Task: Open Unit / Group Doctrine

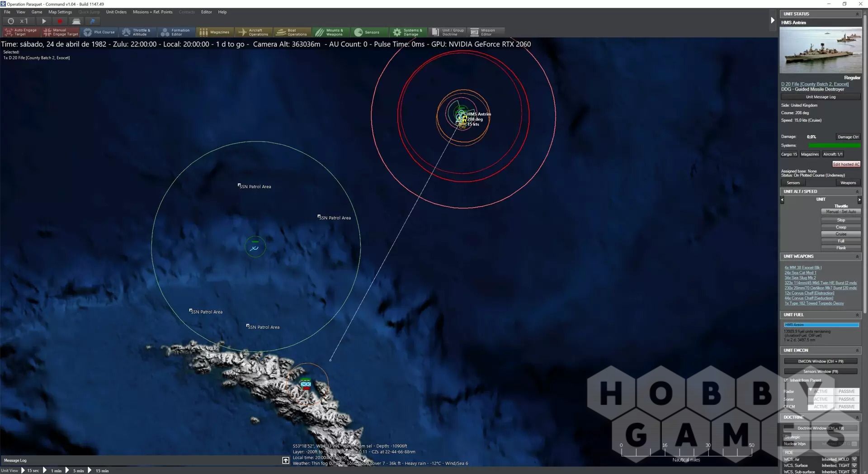Action: (x=448, y=32)
